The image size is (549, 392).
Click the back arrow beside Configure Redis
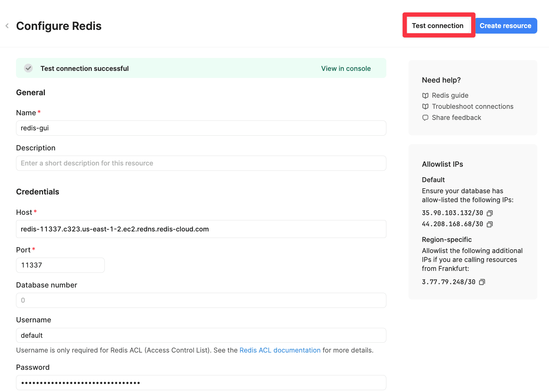coord(7,26)
